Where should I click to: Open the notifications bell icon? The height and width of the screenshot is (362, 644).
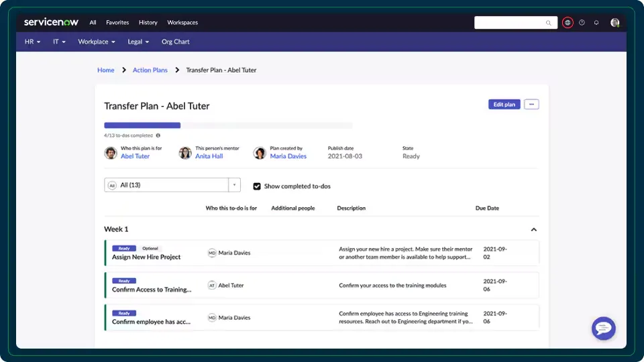tap(596, 23)
